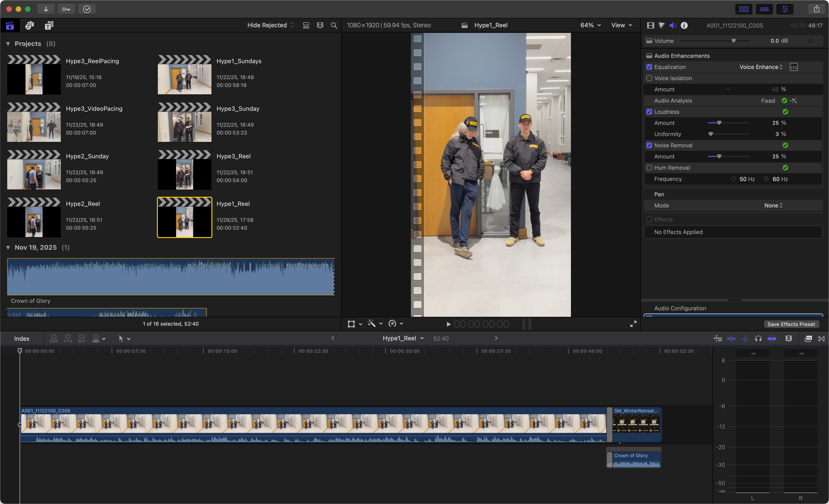This screenshot has width=829, height=504.
Task: Enable the Voice Isolation checkbox
Action: tap(649, 78)
